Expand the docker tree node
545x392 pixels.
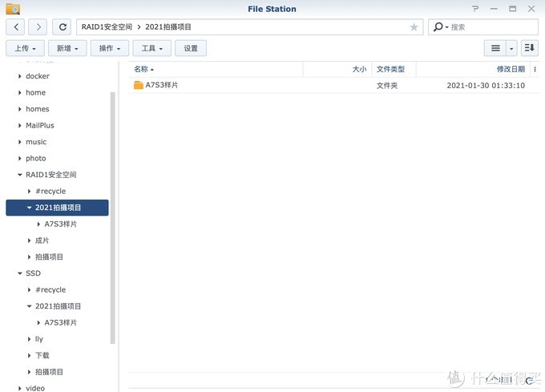point(19,76)
